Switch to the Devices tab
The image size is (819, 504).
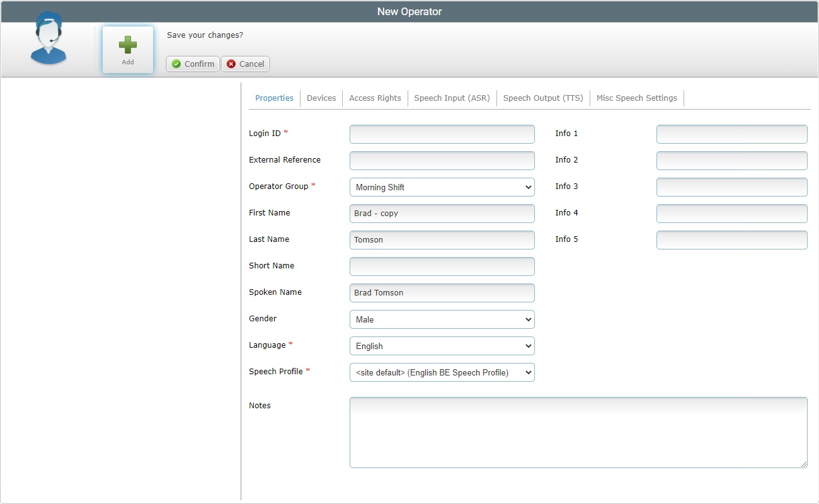coord(321,98)
